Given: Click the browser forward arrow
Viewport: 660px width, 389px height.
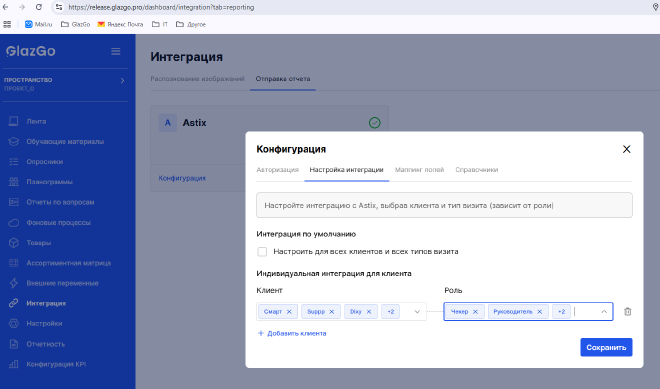Looking at the screenshot, I should click(x=22, y=7).
